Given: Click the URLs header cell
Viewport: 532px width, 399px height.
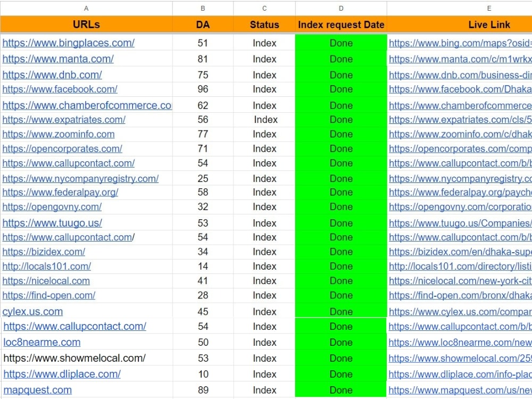Looking at the screenshot, I should point(86,24).
